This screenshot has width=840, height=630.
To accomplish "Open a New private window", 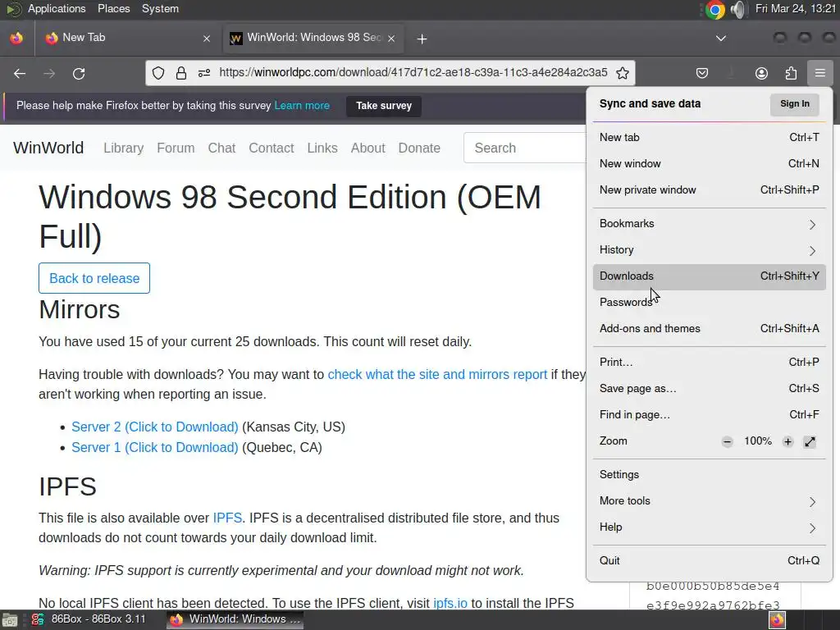I will click(710, 189).
